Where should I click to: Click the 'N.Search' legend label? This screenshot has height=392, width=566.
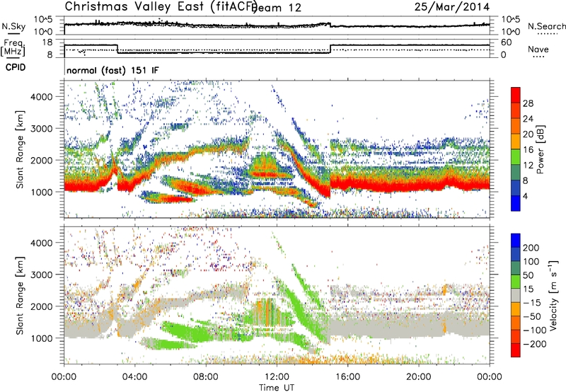click(546, 26)
